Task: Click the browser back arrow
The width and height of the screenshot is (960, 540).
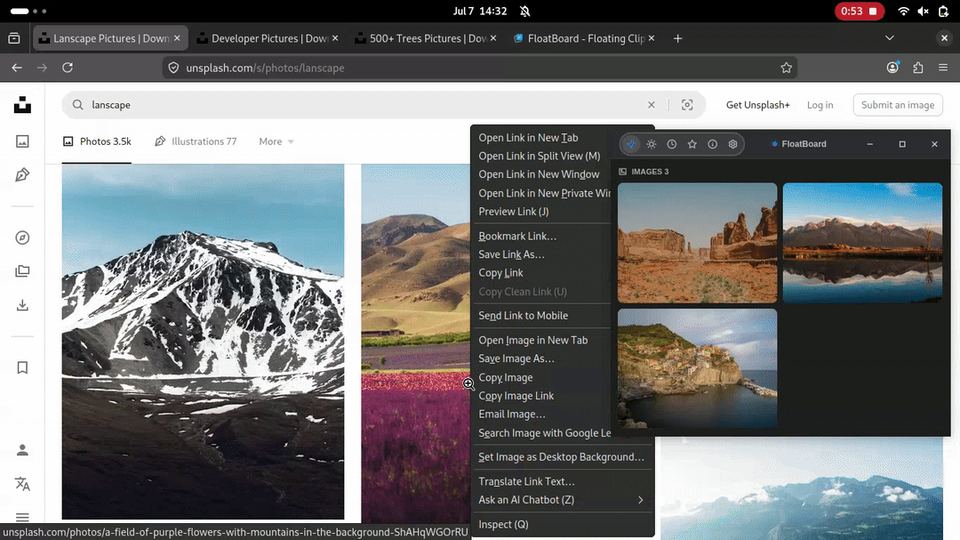Action: pyautogui.click(x=17, y=67)
